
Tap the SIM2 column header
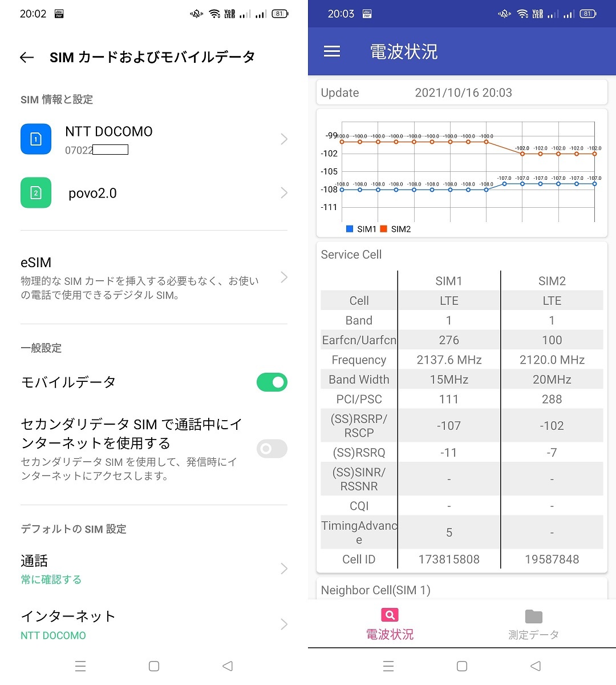click(x=552, y=281)
